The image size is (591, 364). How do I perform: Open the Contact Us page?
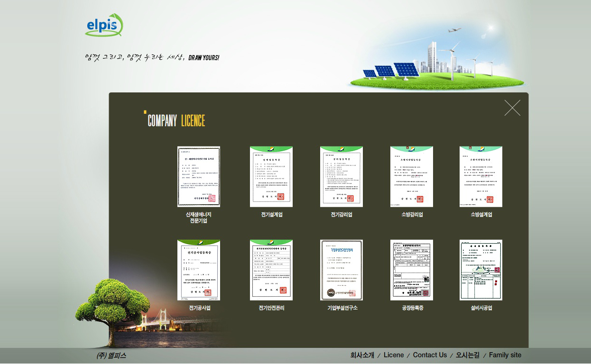(430, 355)
